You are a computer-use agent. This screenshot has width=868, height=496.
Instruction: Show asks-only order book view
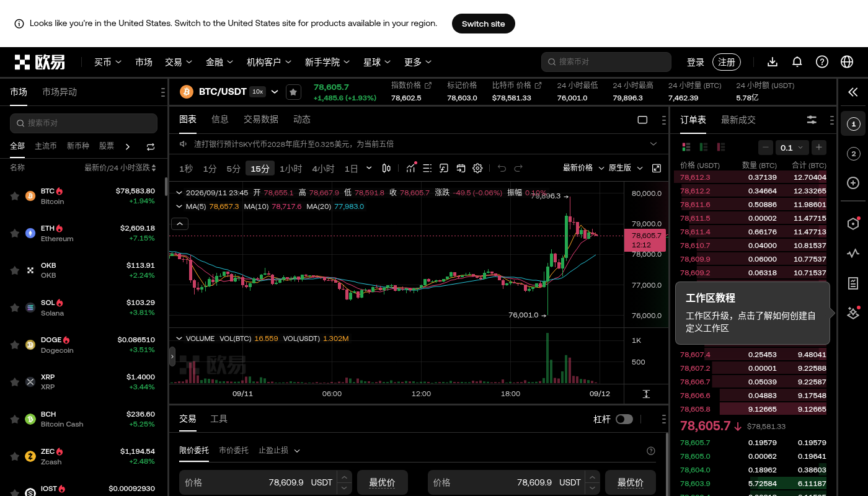[x=721, y=147]
